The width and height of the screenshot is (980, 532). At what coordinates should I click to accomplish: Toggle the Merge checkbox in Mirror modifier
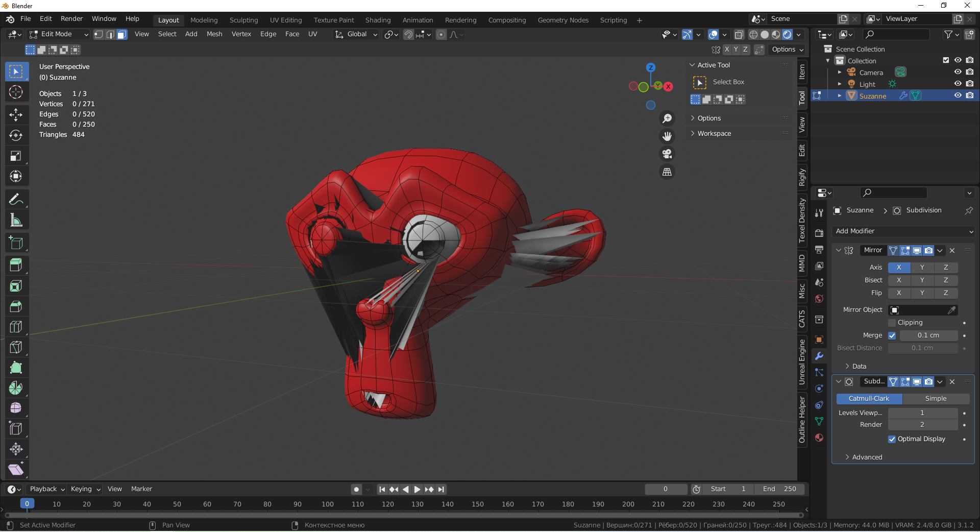[892, 335]
